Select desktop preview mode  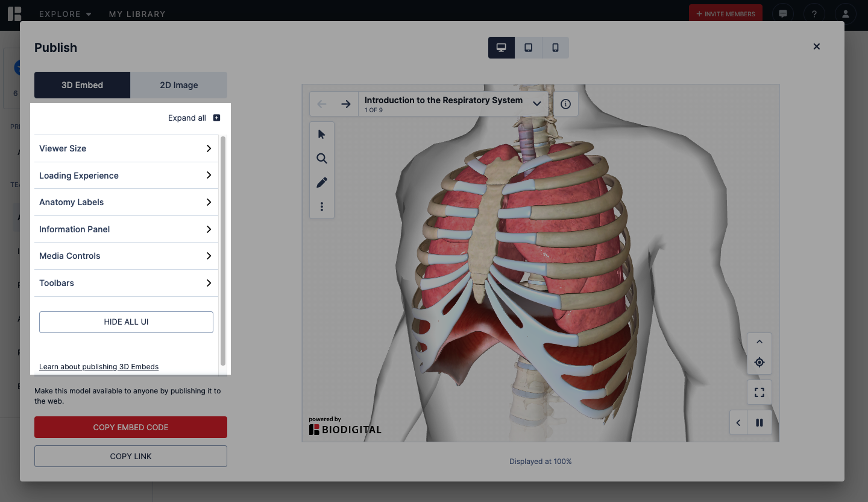(501, 48)
